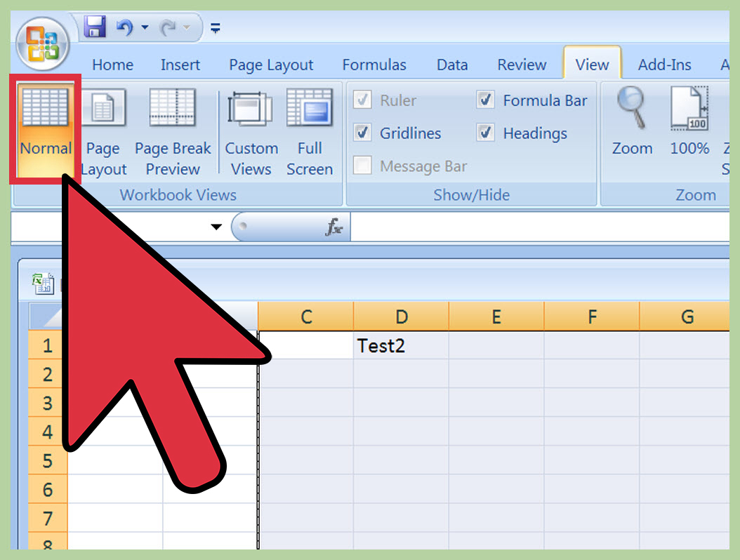The width and height of the screenshot is (740, 560).
Task: Uncheck the Gridlines checkbox
Action: click(362, 133)
